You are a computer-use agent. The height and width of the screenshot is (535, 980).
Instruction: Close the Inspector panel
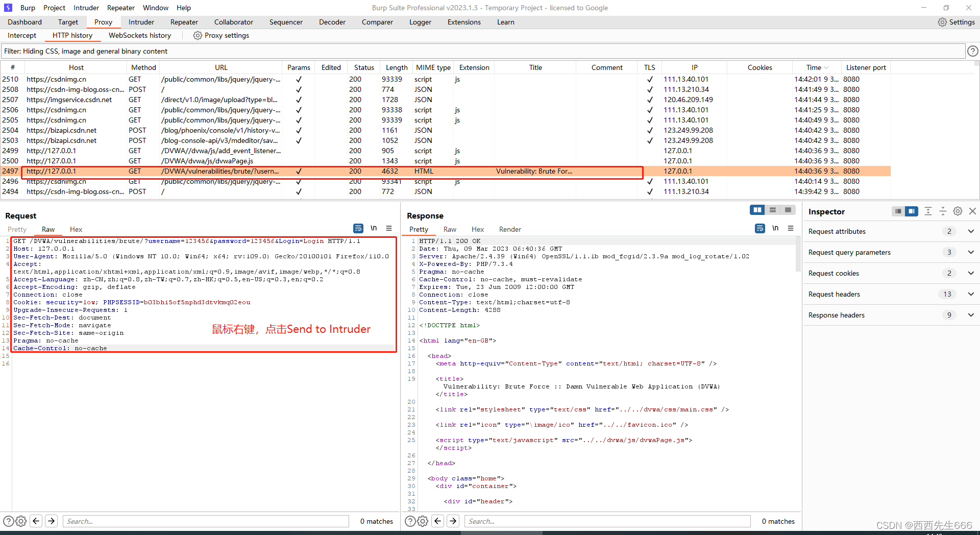(972, 211)
